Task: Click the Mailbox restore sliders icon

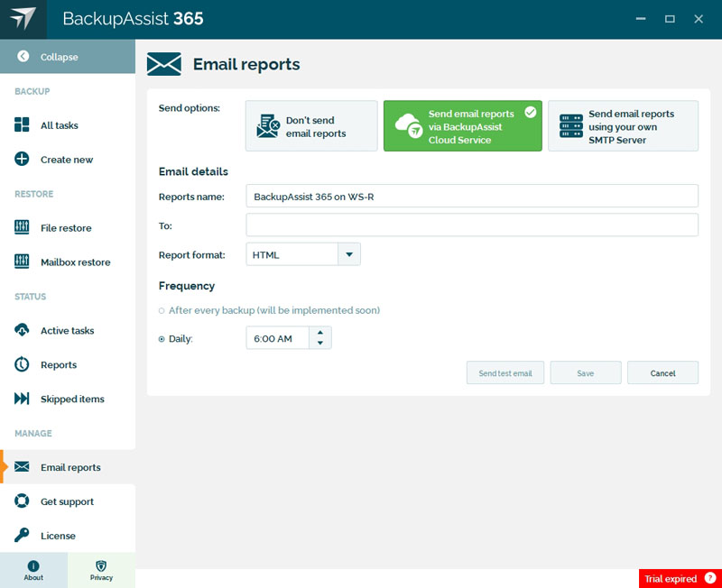Action: click(22, 262)
